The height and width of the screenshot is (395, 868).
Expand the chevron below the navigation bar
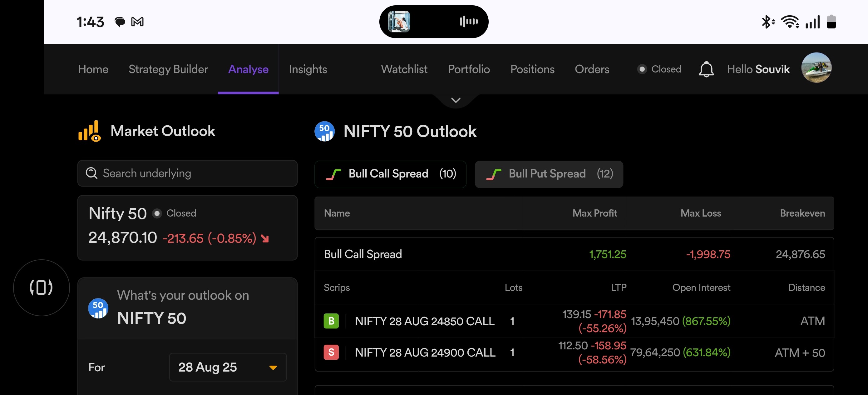point(456,100)
